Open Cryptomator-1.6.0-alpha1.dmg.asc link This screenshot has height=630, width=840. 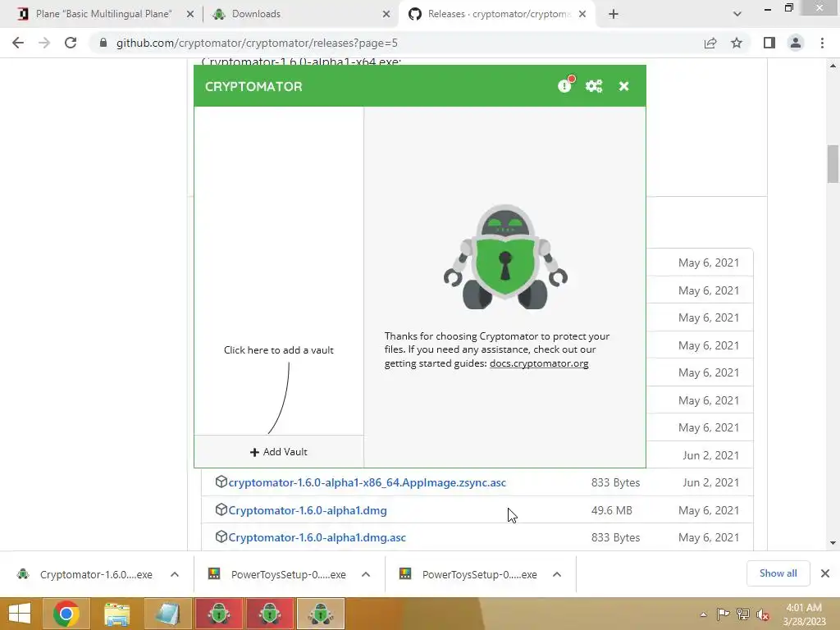317,537
